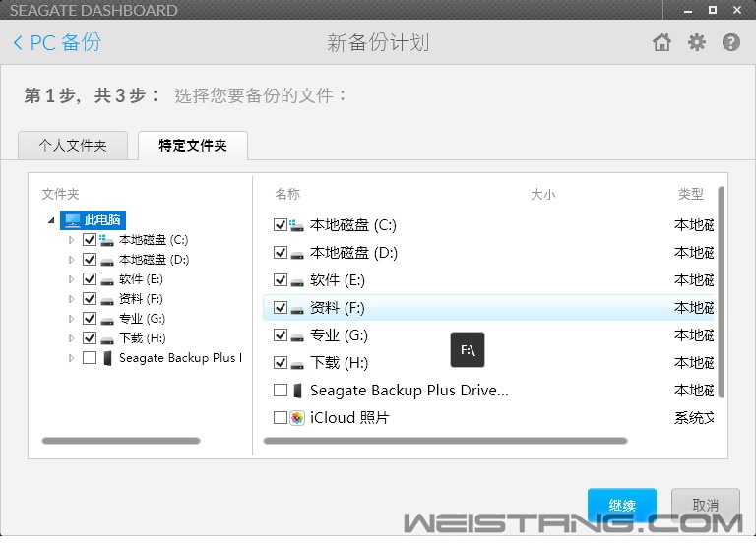Image resolution: width=756 pixels, height=546 pixels.
Task: Open the settings gear icon
Action: point(697,42)
